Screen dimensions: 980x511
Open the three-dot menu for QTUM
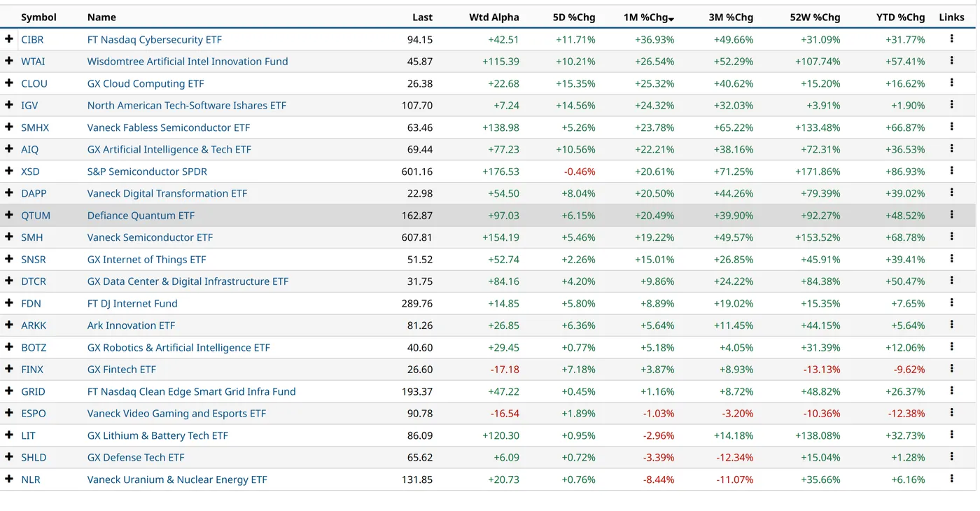point(951,215)
